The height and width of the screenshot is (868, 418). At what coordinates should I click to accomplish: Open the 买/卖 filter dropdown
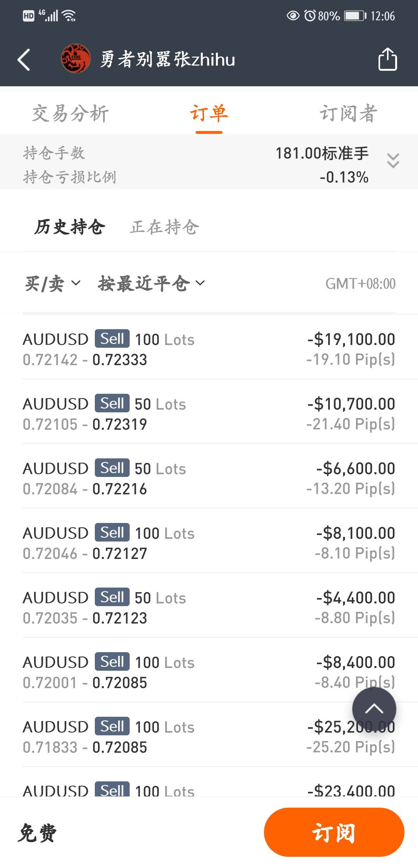point(53,284)
